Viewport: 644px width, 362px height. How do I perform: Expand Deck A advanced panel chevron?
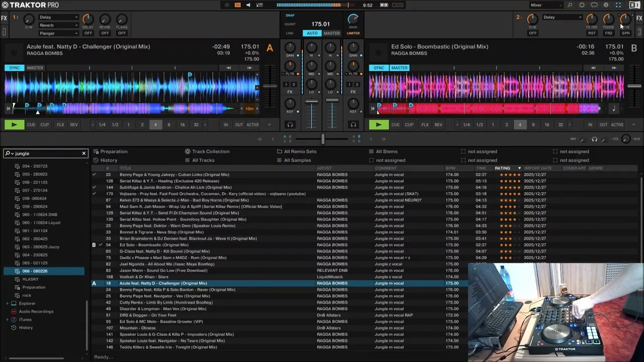click(269, 125)
